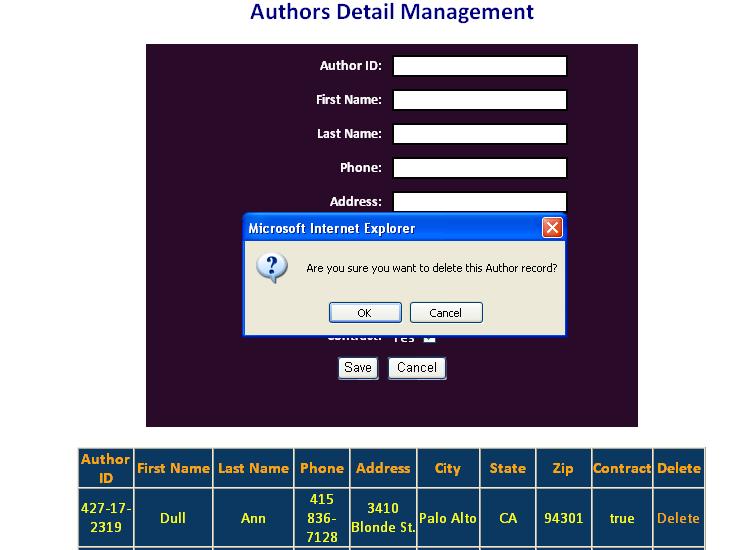
Task: Click the Authors Detail Management heading
Action: click(392, 12)
